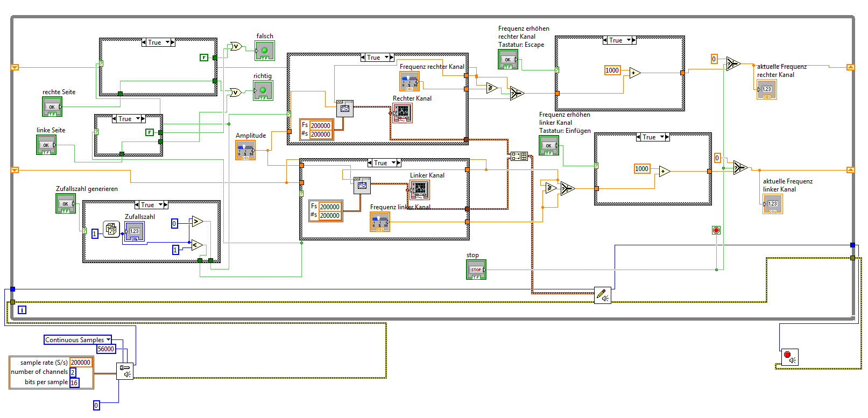Click the 'Frequenz rechter Kanal' knob terminal
This screenshot has width=868, height=418.
point(410,81)
